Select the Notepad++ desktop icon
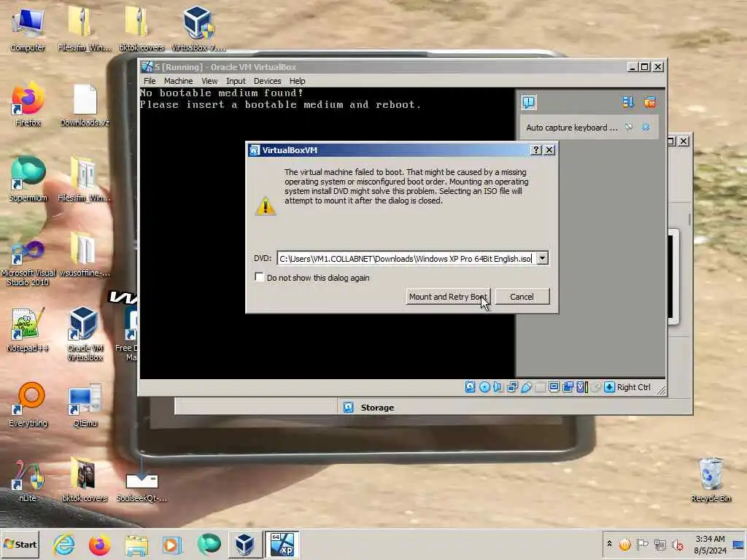This screenshot has width=747, height=560. click(28, 330)
